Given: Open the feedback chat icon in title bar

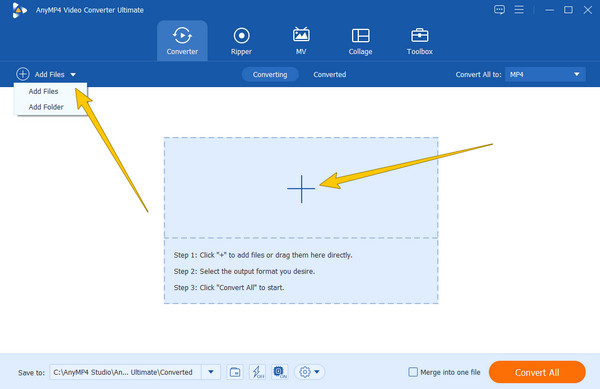Looking at the screenshot, I should pyautogui.click(x=499, y=10).
